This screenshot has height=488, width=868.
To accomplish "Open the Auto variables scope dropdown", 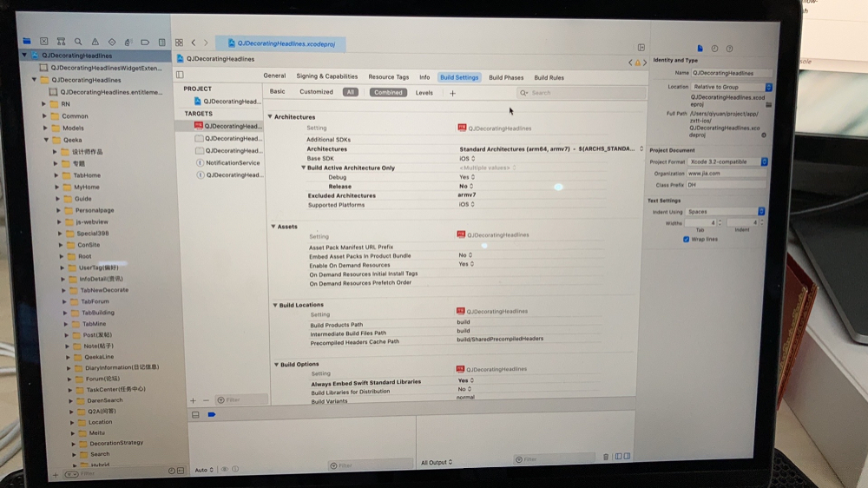I will pos(204,470).
